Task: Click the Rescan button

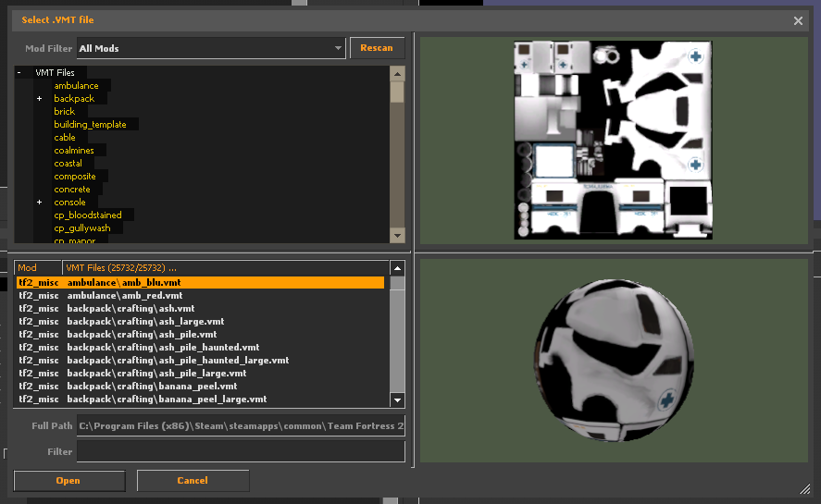Action: click(x=377, y=48)
